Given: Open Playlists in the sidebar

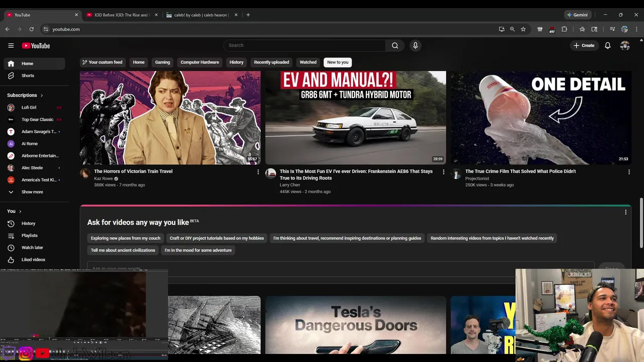Looking at the screenshot, I should [x=34, y=235].
